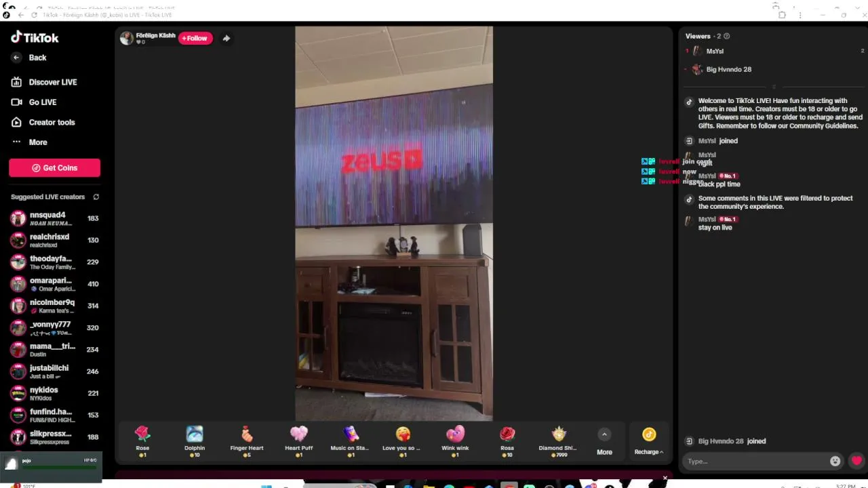Screen dimensions: 868x488
Task: Send the Diamond Shield gift
Action: point(558,441)
